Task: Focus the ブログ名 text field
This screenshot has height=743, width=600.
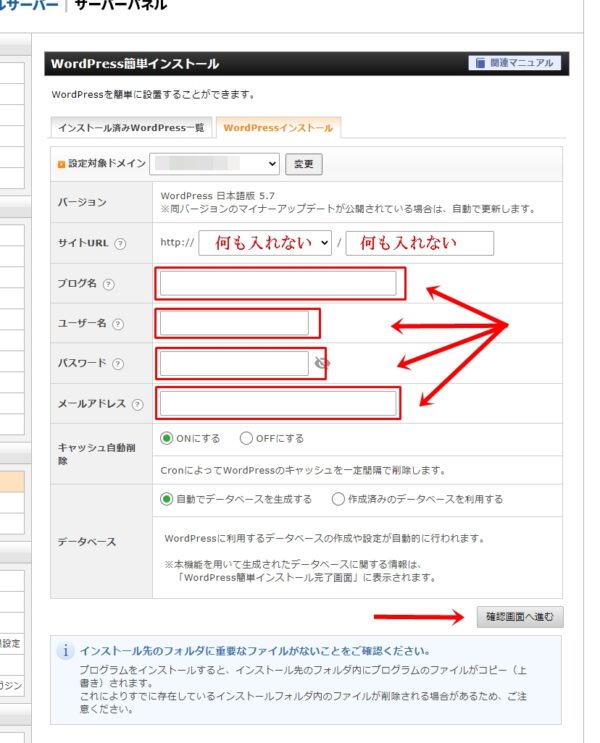Action: click(278, 283)
